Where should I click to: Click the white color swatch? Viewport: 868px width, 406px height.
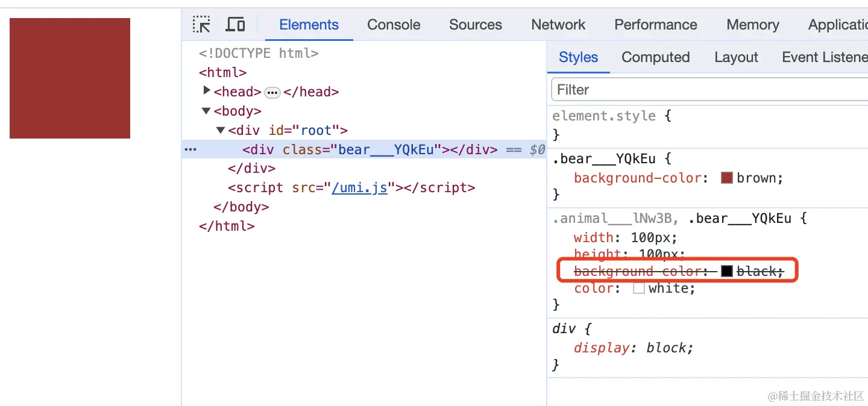[x=639, y=288]
